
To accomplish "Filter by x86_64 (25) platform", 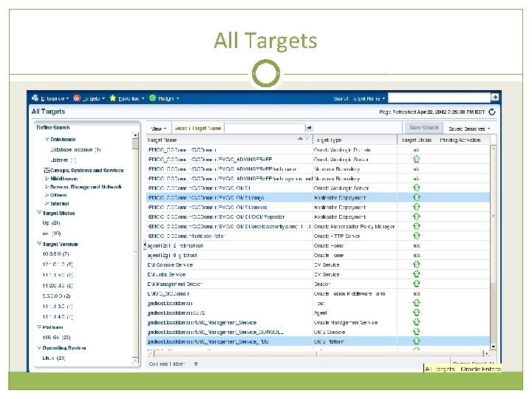I will coord(56,337).
